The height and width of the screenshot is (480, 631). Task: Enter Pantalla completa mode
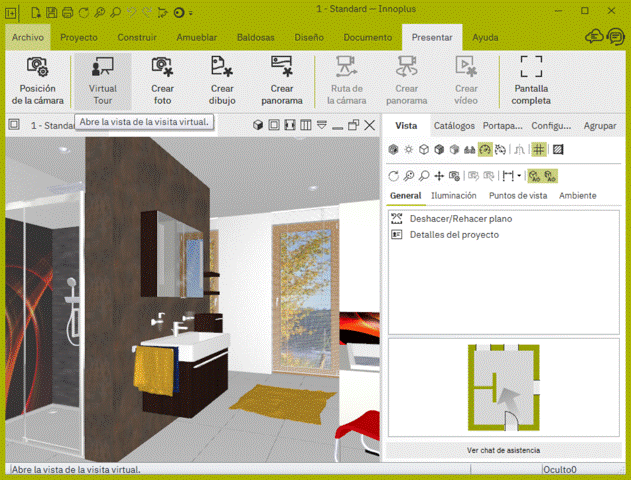[531, 81]
